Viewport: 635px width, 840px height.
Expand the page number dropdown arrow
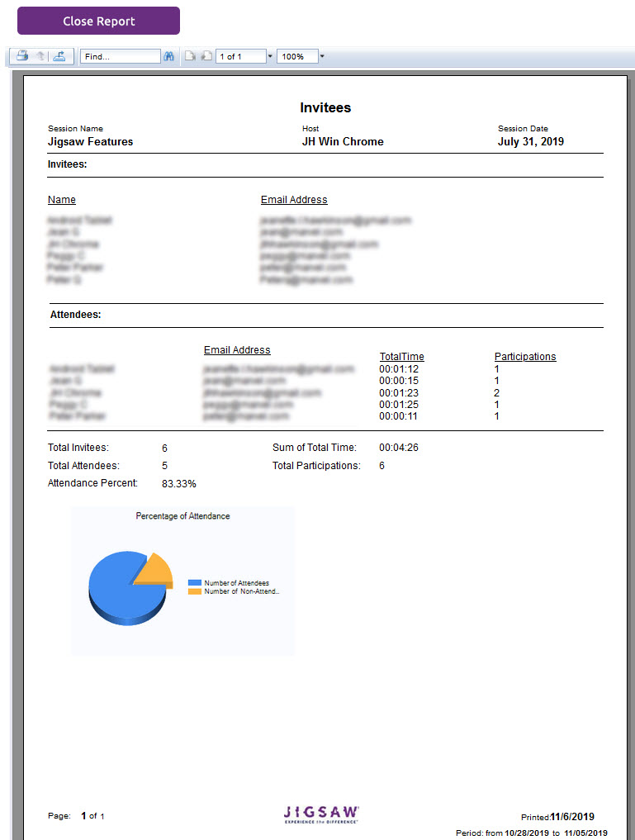270,56
